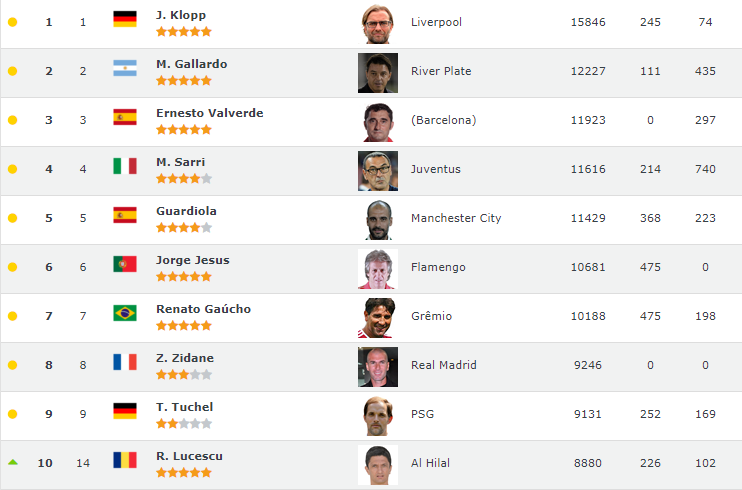Click the Brazil flag next to Renato Gaúcho
The height and width of the screenshot is (490, 742).
pyautogui.click(x=125, y=313)
